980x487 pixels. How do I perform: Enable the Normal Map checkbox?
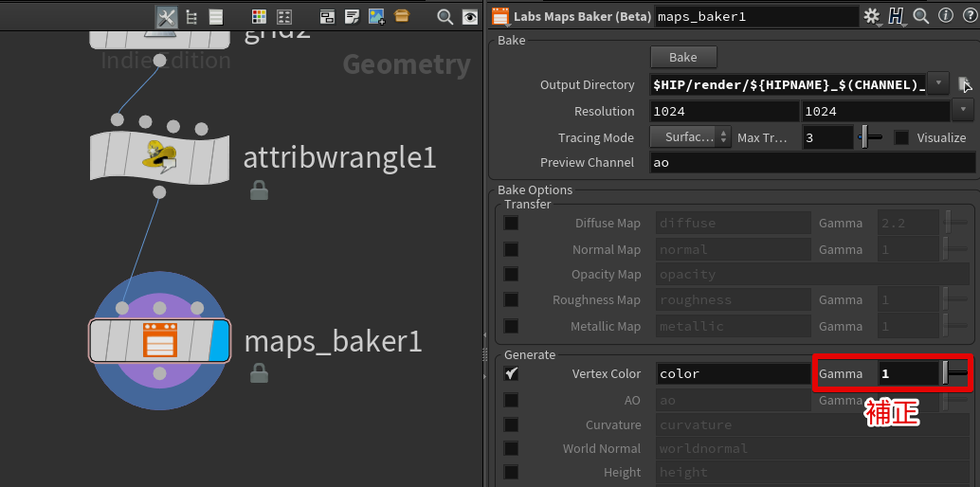click(511, 249)
